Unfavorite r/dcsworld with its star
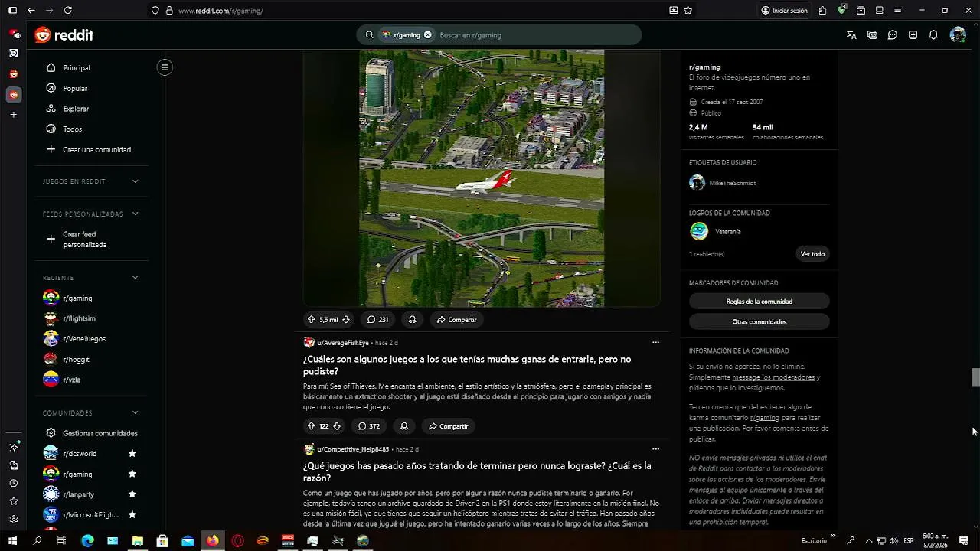Screen dimensions: 980x551 [132, 453]
